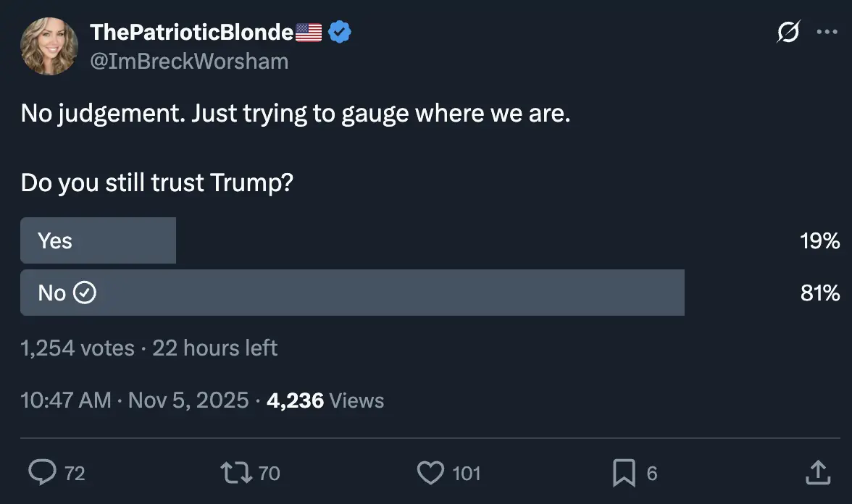This screenshot has width=852, height=504.
Task: Click the 4,236 Views count
Action: point(325,400)
